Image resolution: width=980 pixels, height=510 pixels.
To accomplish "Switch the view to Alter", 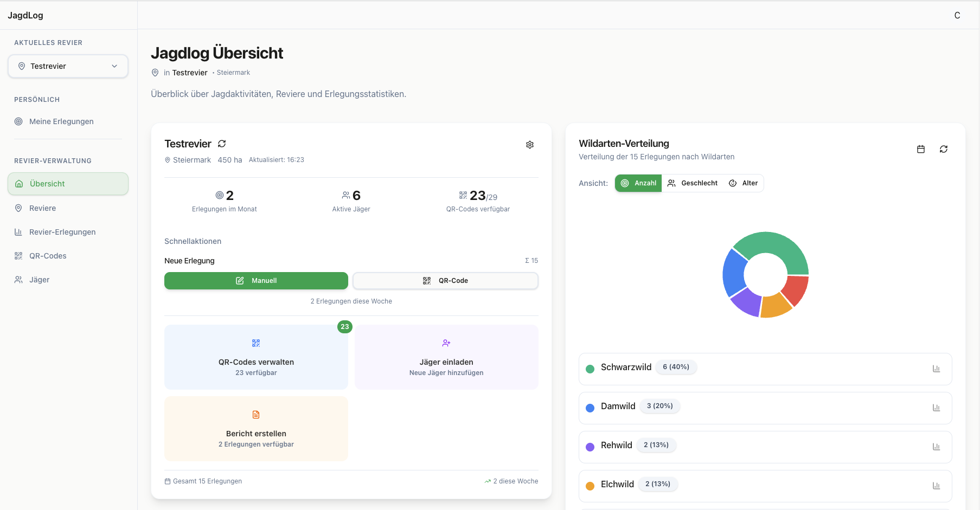I will coord(744,183).
